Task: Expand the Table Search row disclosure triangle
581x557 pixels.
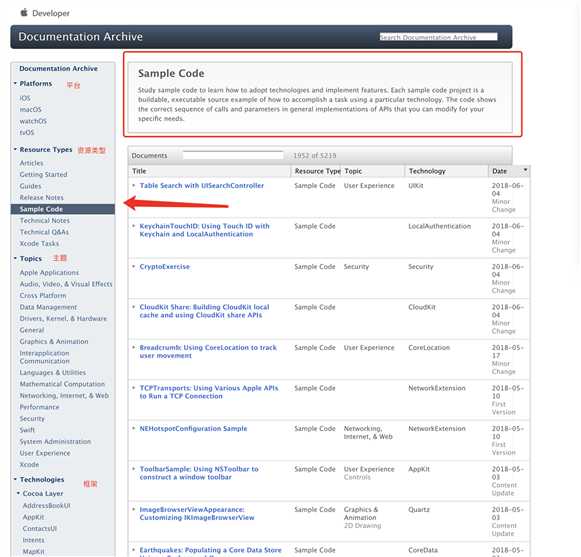Action: [134, 185]
